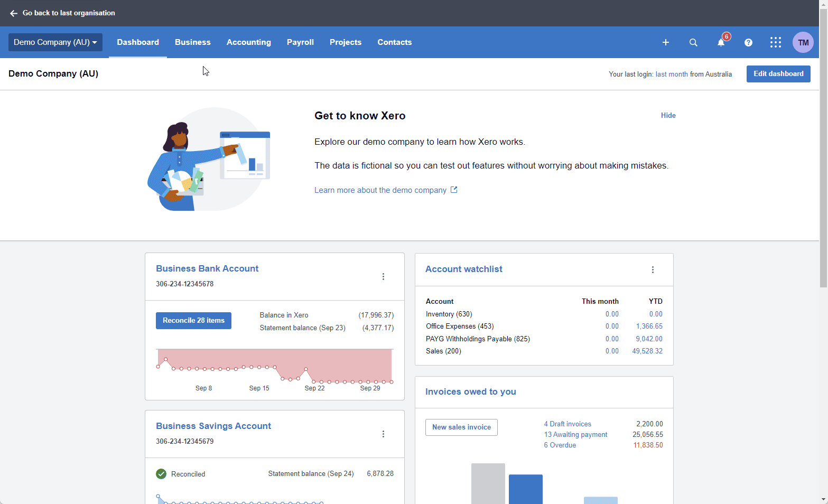Switch to the Accounting tab
828x504 pixels.
(248, 42)
